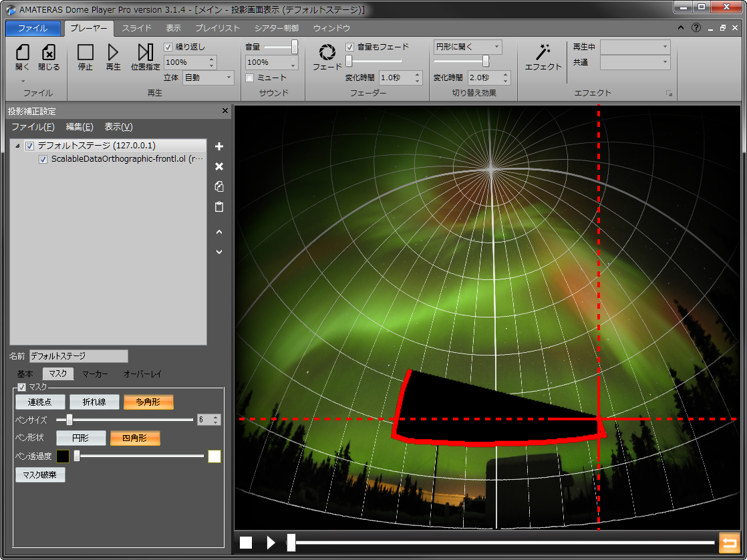Uncheck デフォルトステージ checkbox in tree
Image resolution: width=747 pixels, height=560 pixels.
tap(29, 146)
